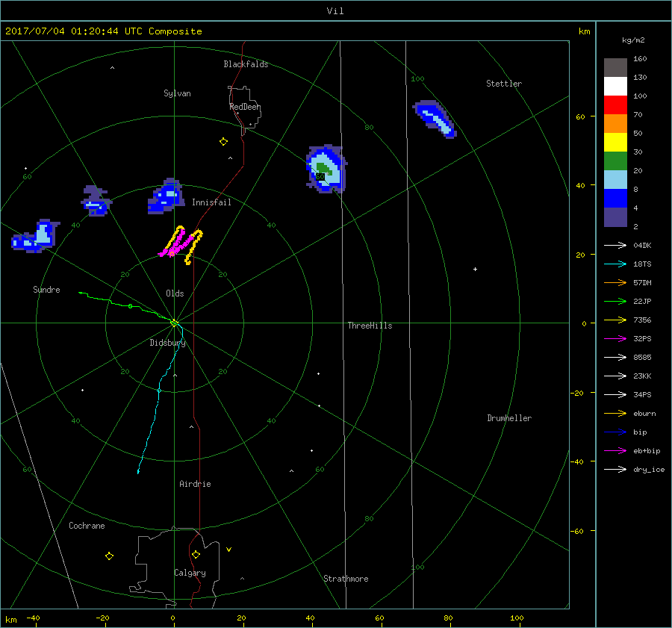Click the green 22JP legend arrow
This screenshot has width=672, height=628.
[x=615, y=302]
